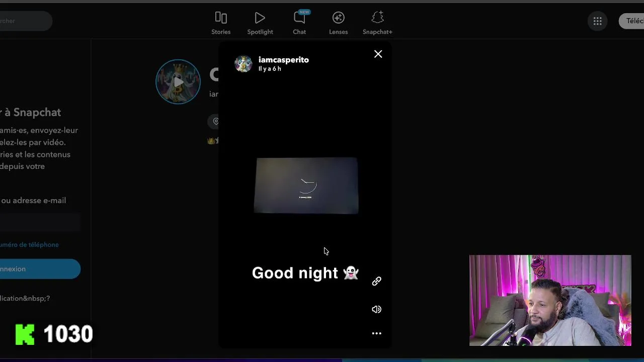644x362 pixels.
Task: Open the Chat tab
Action: click(299, 23)
